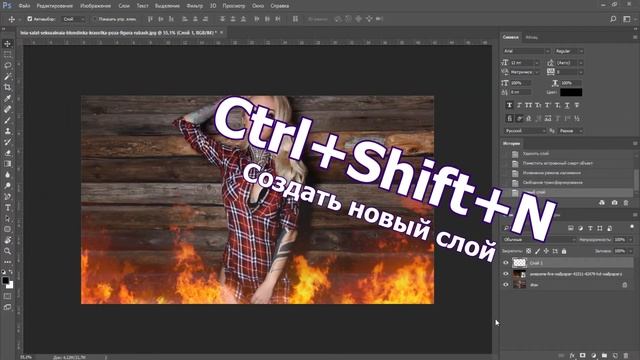Select the Move tool in the left toolbar

[x=7, y=44]
